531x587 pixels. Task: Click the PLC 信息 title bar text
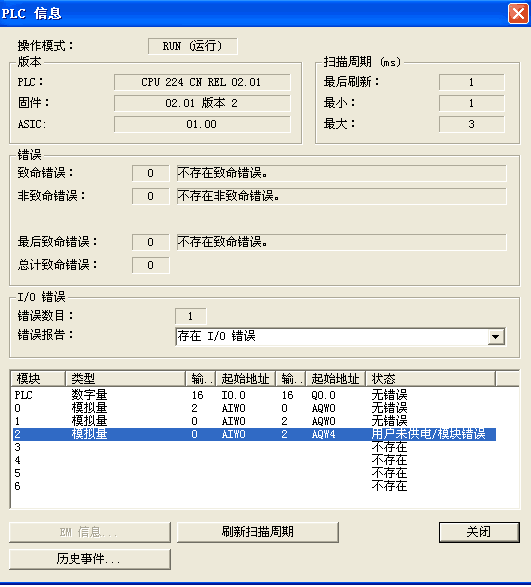click(x=31, y=14)
